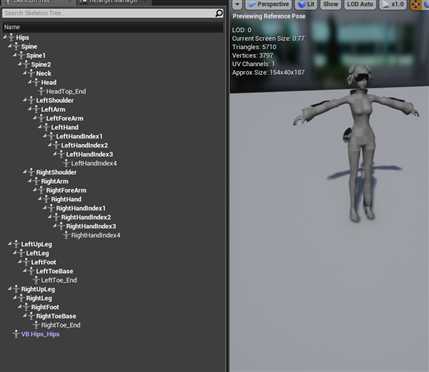Viewport: 429px width, 372px height.
Task: Collapse the Neck bone branch
Action: (25, 73)
